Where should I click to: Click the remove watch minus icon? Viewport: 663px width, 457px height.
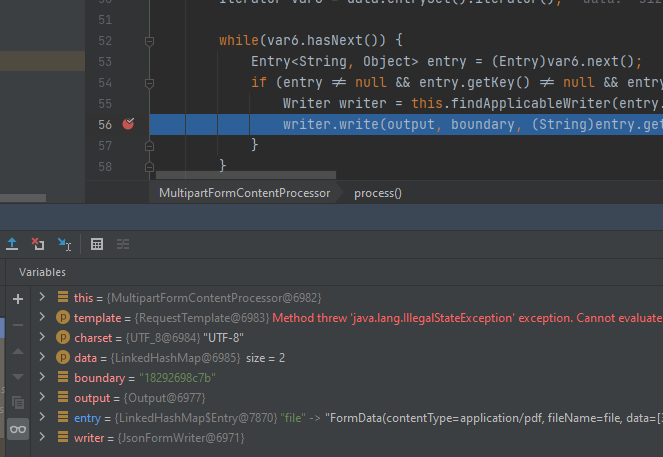coord(17,325)
